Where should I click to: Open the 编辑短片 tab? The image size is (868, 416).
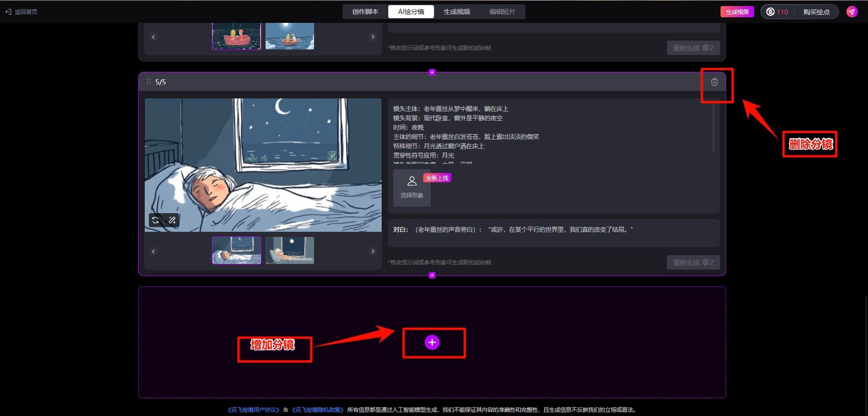click(x=502, y=12)
